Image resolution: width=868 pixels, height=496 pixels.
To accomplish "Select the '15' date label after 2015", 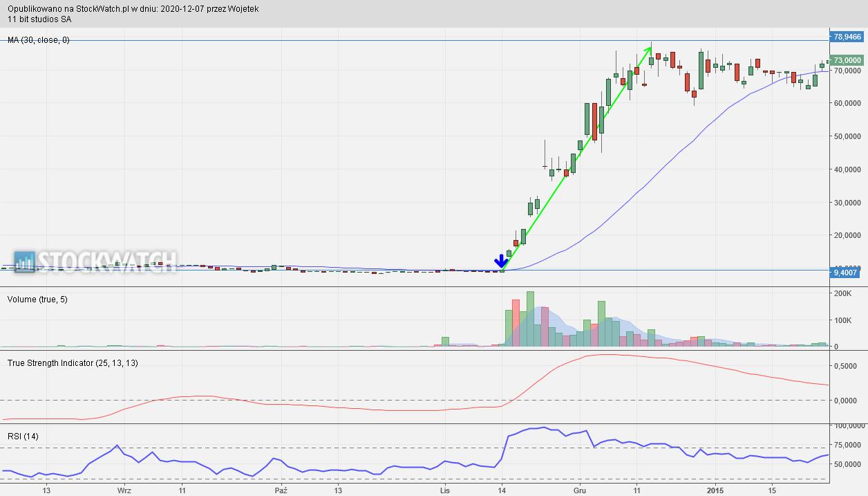I will (773, 490).
